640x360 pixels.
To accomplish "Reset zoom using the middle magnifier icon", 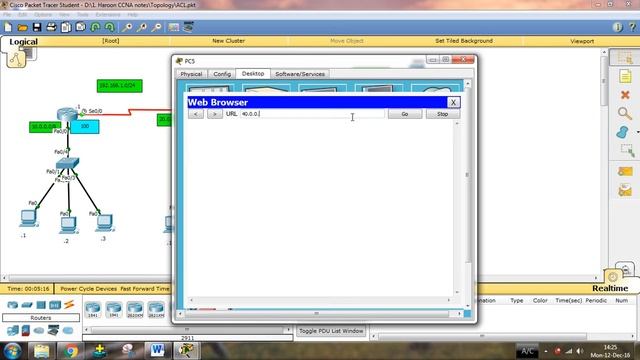I will click(142, 27).
